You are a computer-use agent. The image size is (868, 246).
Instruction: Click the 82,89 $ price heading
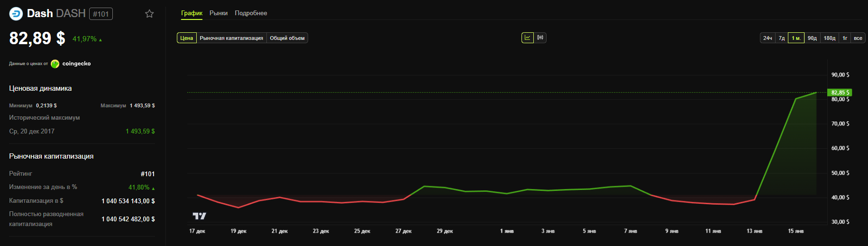(37, 38)
